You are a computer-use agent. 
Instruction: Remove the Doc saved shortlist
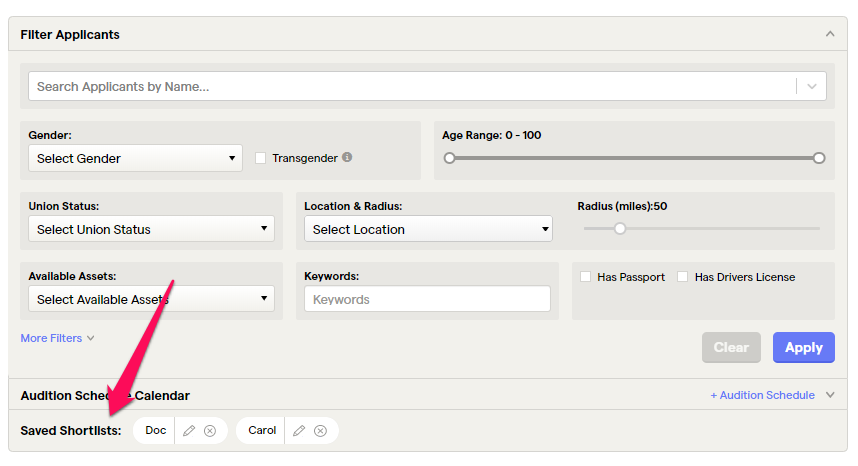(x=210, y=431)
